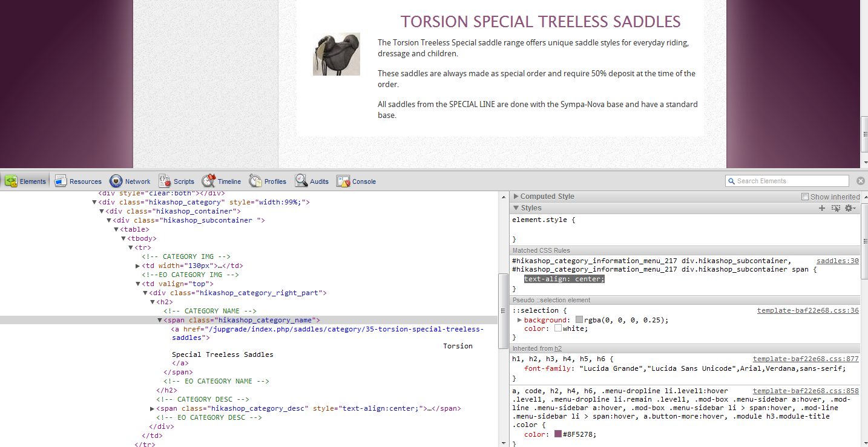The height and width of the screenshot is (447, 868).
Task: Collapse the Styles section
Action: tap(516, 208)
